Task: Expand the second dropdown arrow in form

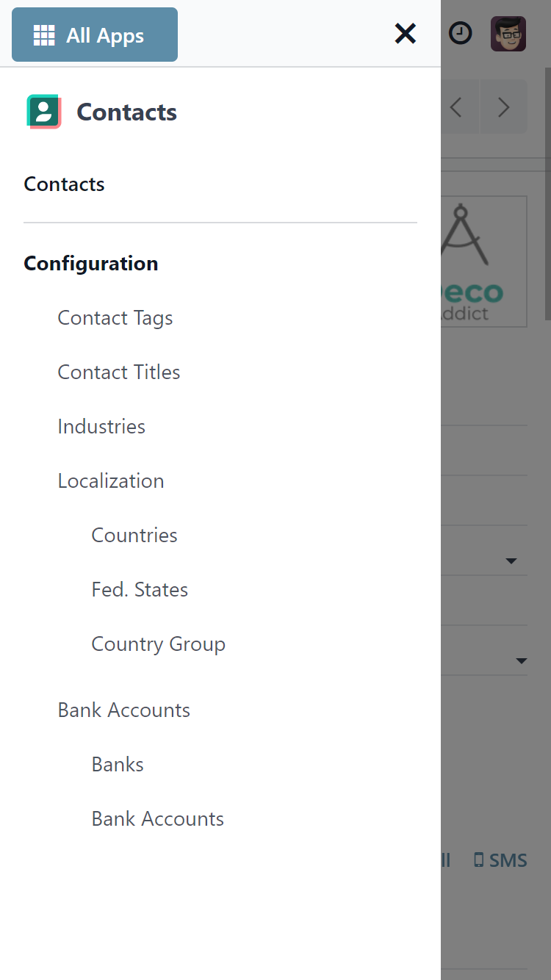Action: coord(521,661)
